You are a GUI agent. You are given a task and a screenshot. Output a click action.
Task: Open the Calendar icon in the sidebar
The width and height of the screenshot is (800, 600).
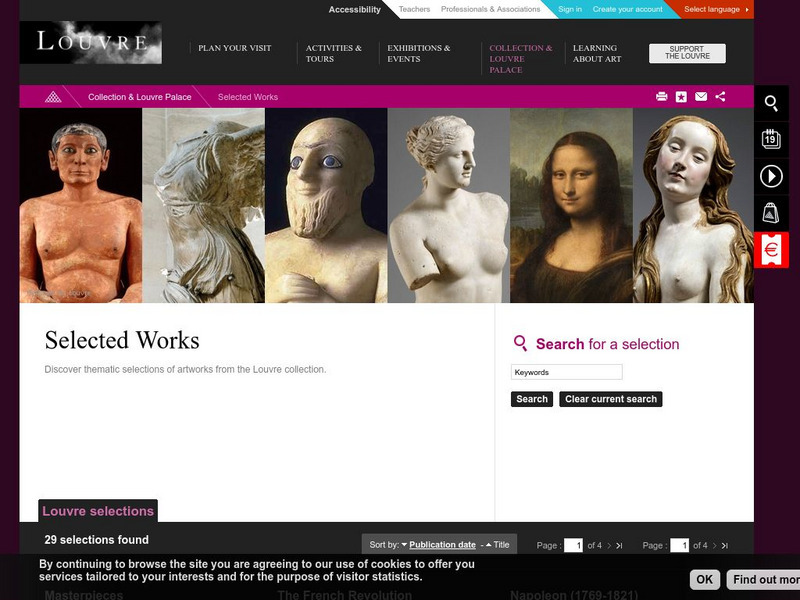[771, 139]
